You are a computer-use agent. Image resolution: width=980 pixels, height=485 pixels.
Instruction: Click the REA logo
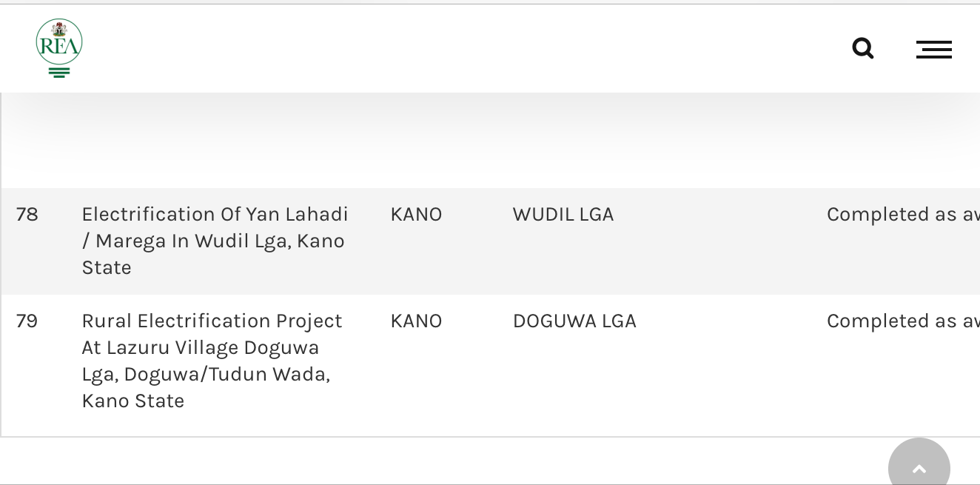pyautogui.click(x=59, y=48)
